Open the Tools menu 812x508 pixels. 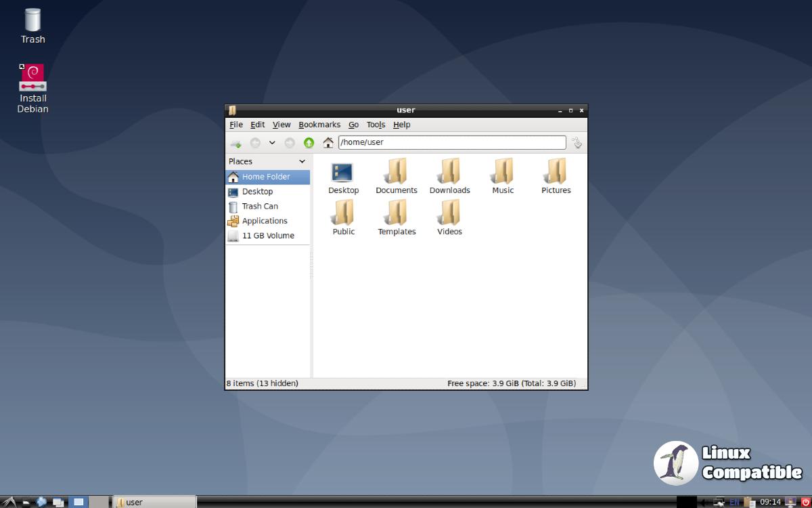376,125
